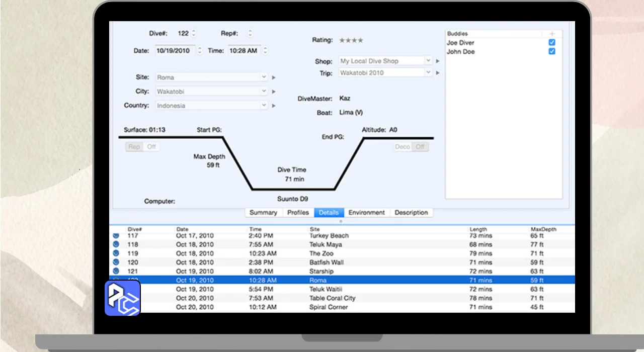644x352 pixels.
Task: Click the dive icon for dive 117
Action: pyautogui.click(x=116, y=235)
